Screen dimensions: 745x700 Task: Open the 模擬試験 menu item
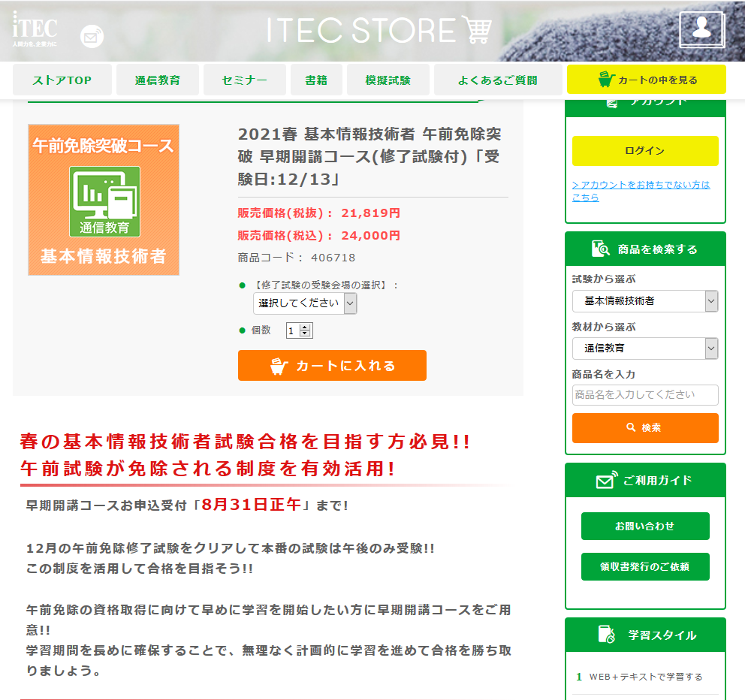(388, 80)
